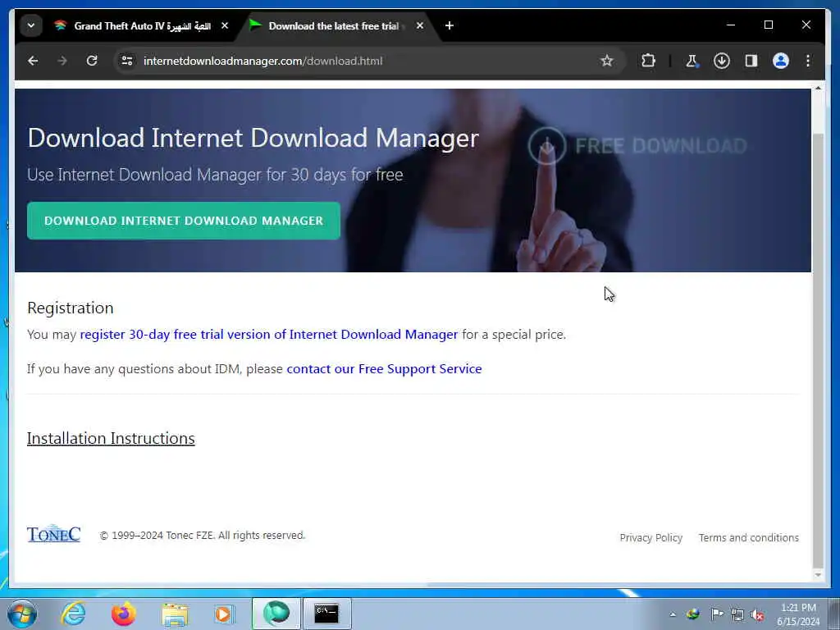Click the muted volume tray icon
This screenshot has width=840, height=630.
tap(757, 614)
